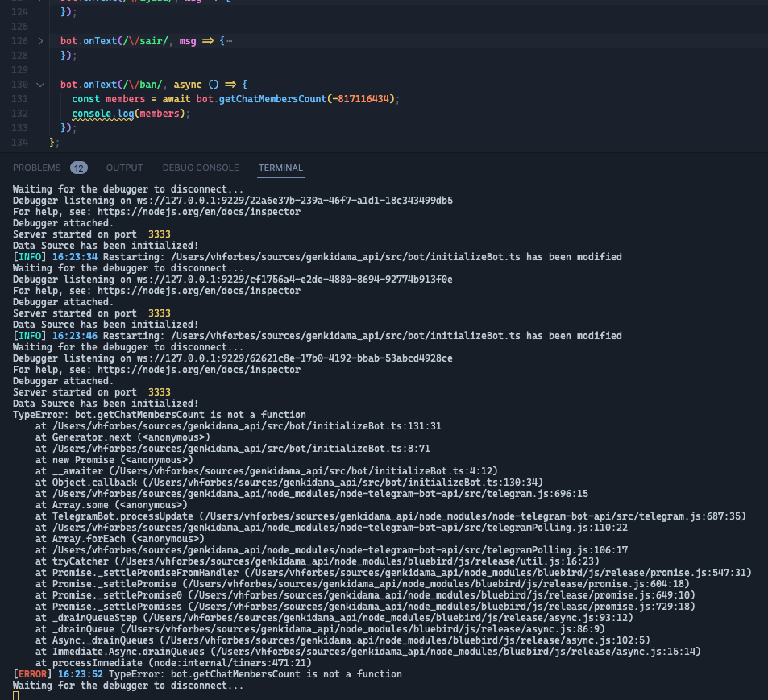Open bluebird async.js:93:12 trace path
Screen dimensions: 768x700
[388, 617]
